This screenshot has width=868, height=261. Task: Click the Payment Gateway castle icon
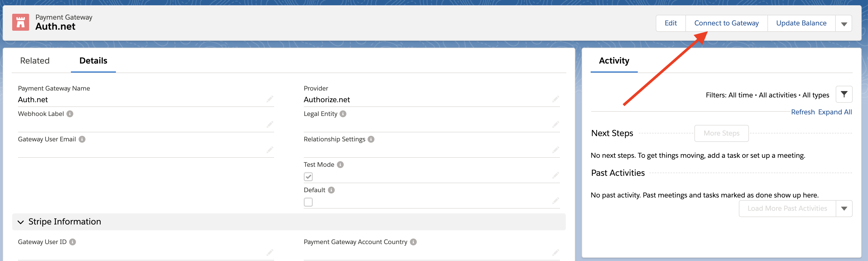[21, 22]
